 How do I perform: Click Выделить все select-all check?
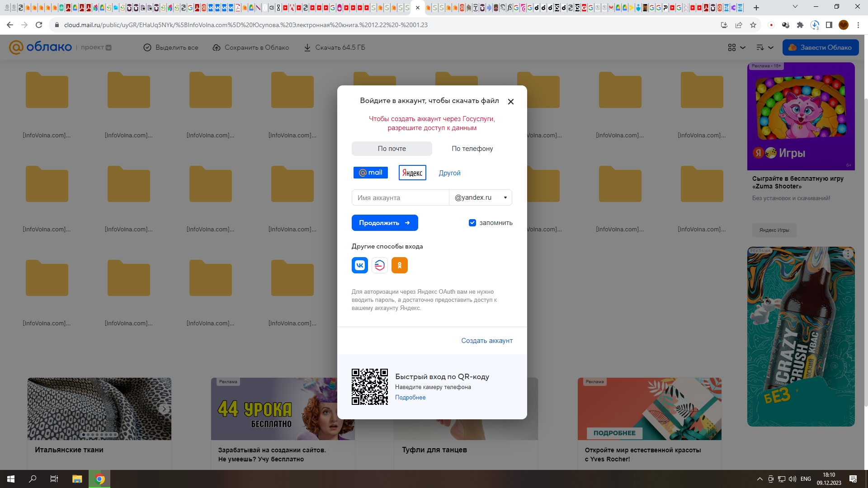tap(147, 47)
